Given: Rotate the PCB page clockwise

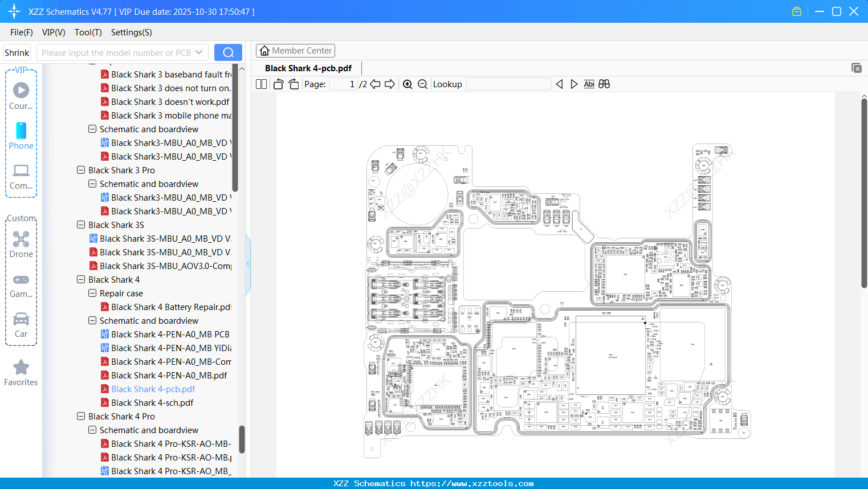Looking at the screenshot, I should pyautogui.click(x=293, y=84).
